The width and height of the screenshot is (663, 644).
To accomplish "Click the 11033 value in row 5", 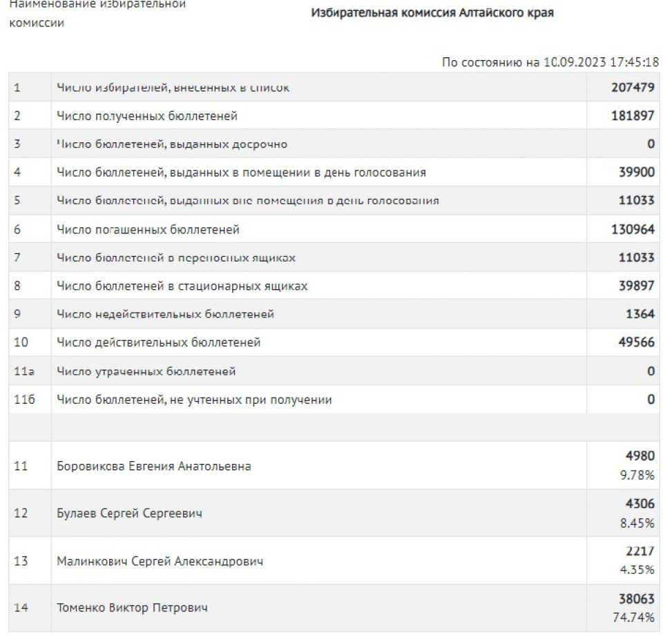I will tap(636, 200).
